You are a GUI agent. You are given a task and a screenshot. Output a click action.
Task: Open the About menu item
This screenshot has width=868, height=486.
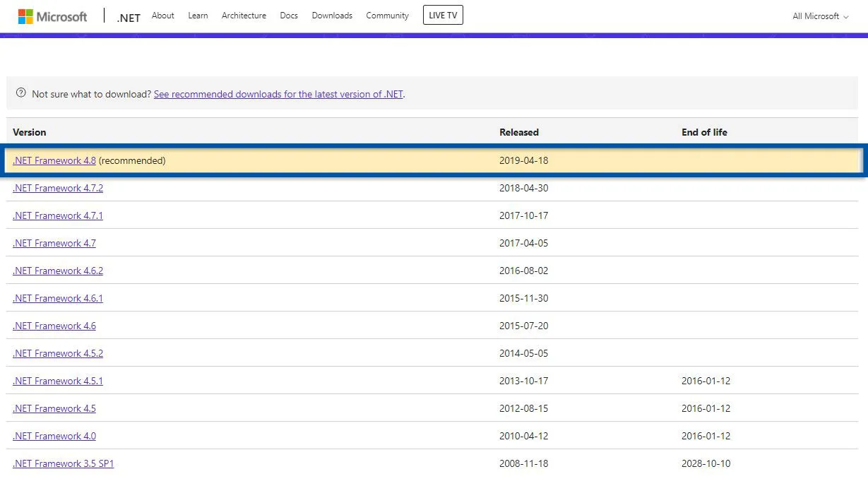(x=162, y=15)
